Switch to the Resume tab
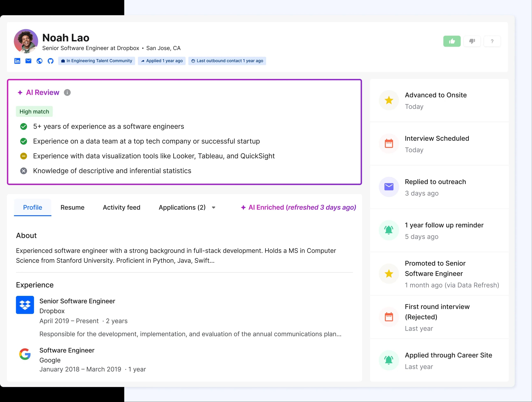Screen dimensions: 532x402 coord(72,207)
